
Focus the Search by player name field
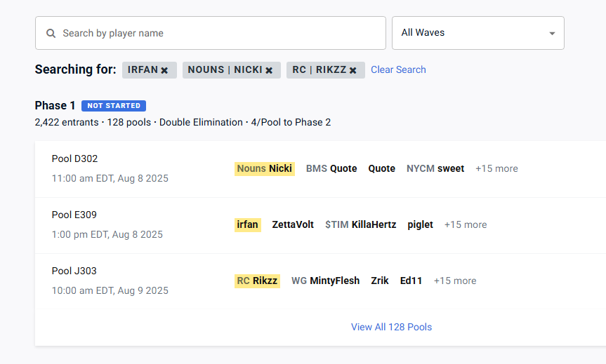tap(211, 33)
